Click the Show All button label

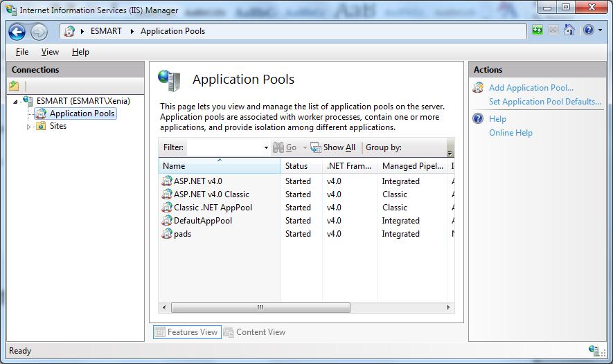pyautogui.click(x=339, y=147)
